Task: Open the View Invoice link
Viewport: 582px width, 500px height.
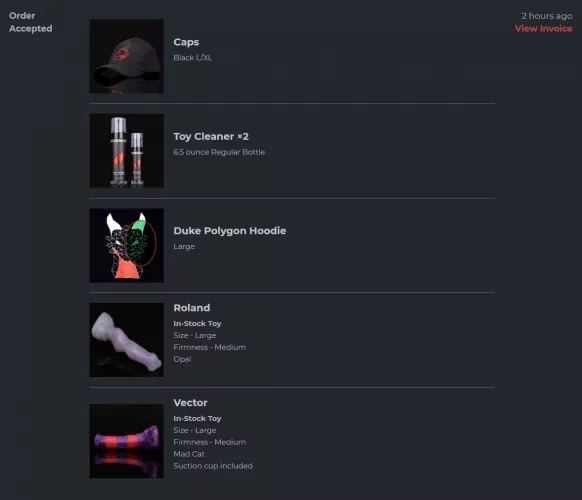Action: pos(543,29)
